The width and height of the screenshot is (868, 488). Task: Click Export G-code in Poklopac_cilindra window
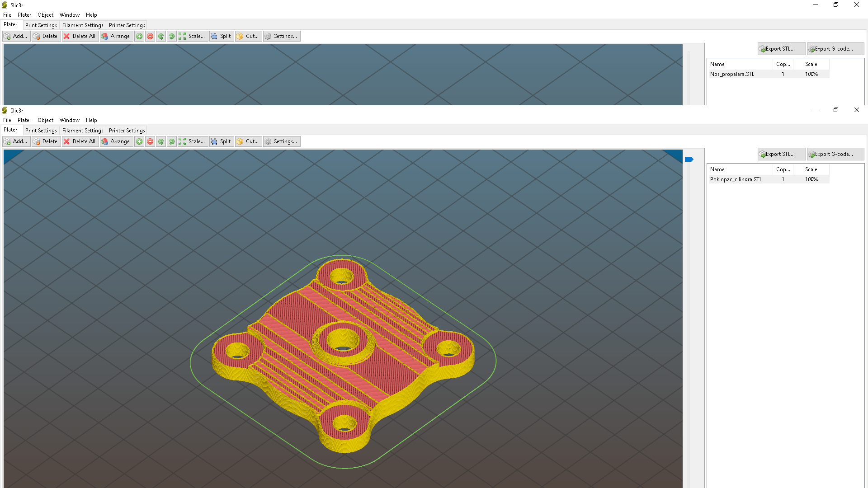tap(835, 154)
